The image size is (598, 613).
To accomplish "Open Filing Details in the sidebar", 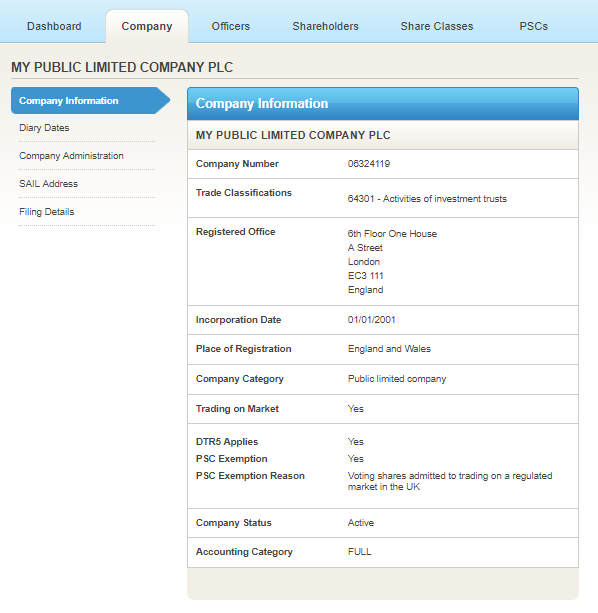I will click(x=47, y=212).
